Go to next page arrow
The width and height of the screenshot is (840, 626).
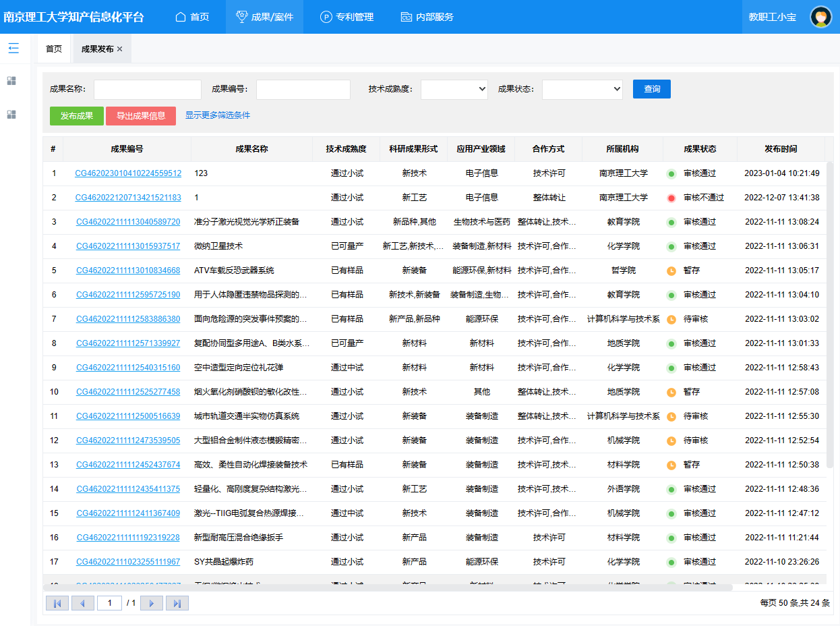[x=152, y=603]
